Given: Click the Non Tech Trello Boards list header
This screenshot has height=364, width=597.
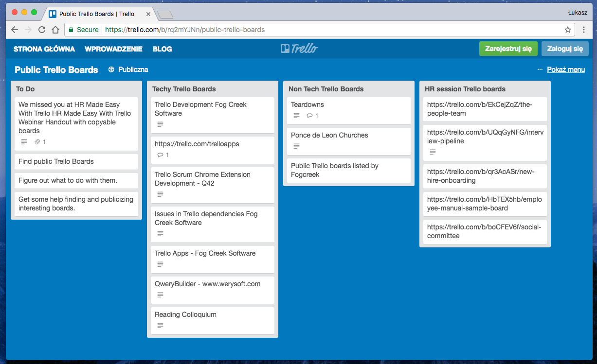Looking at the screenshot, I should 326,89.
